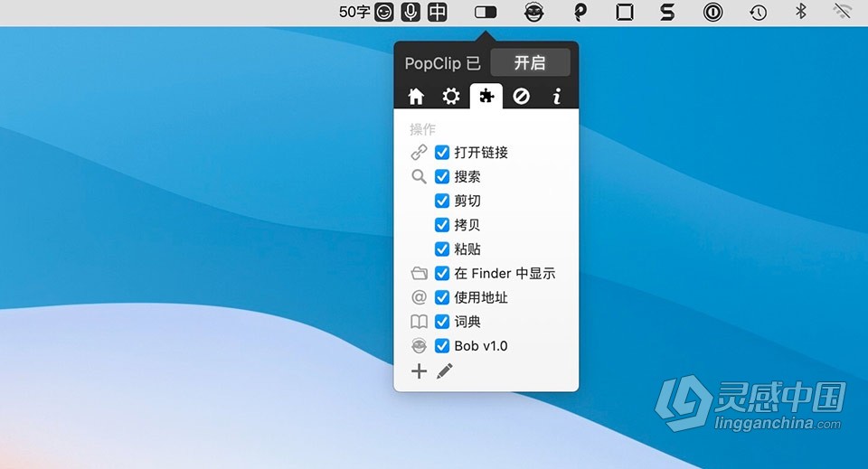Click the Bob v1.0 label
Screen dimensions: 868x469
click(x=481, y=346)
